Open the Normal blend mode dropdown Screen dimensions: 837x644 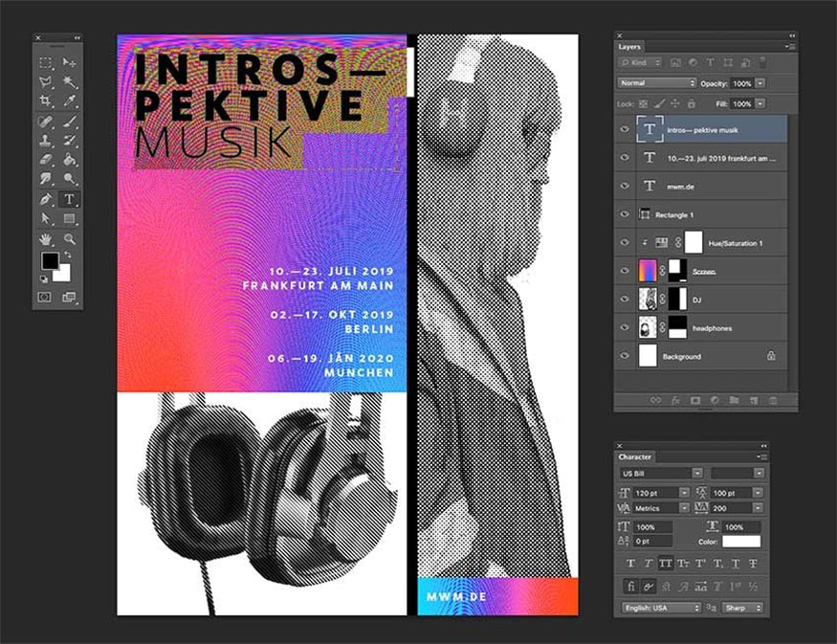click(657, 83)
